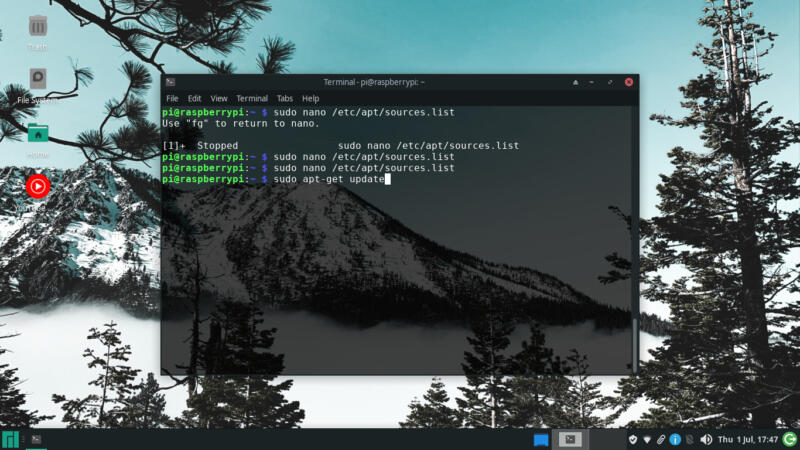800x450 pixels.
Task: Click the paperclip clipboard tray icon
Action: (x=661, y=439)
